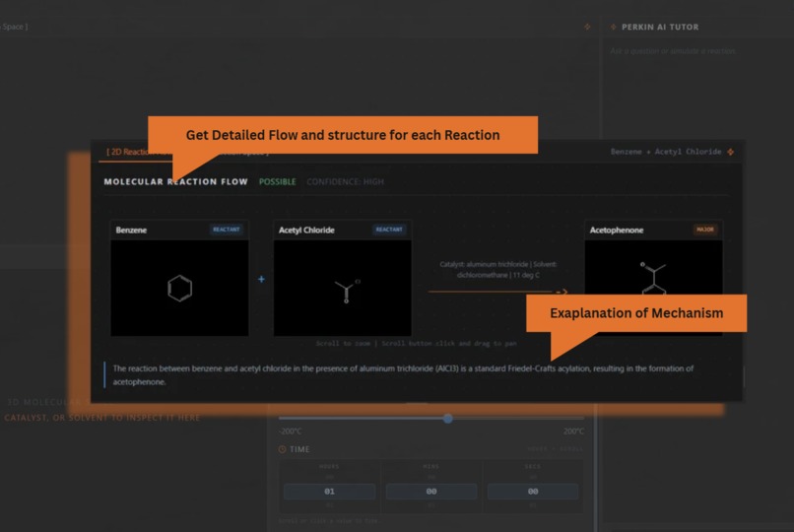794x532 pixels.
Task: Click the Acetyl Chloride card title
Action: click(x=306, y=230)
